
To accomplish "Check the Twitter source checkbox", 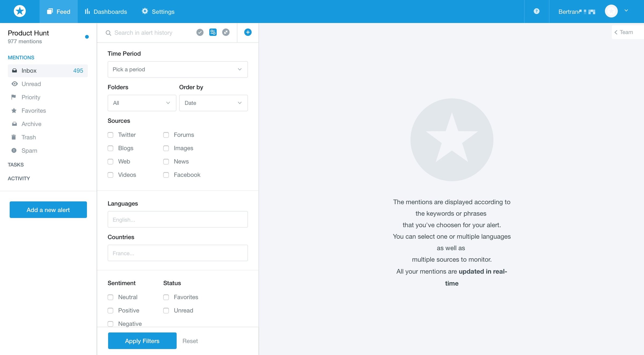I will click(x=110, y=135).
